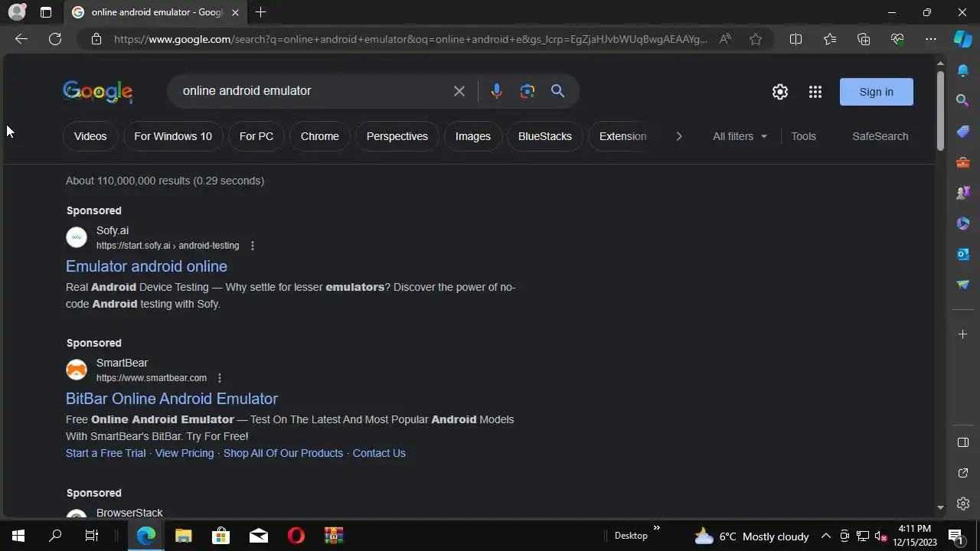
Task: Reload the page with refresh icon
Action: (x=55, y=39)
